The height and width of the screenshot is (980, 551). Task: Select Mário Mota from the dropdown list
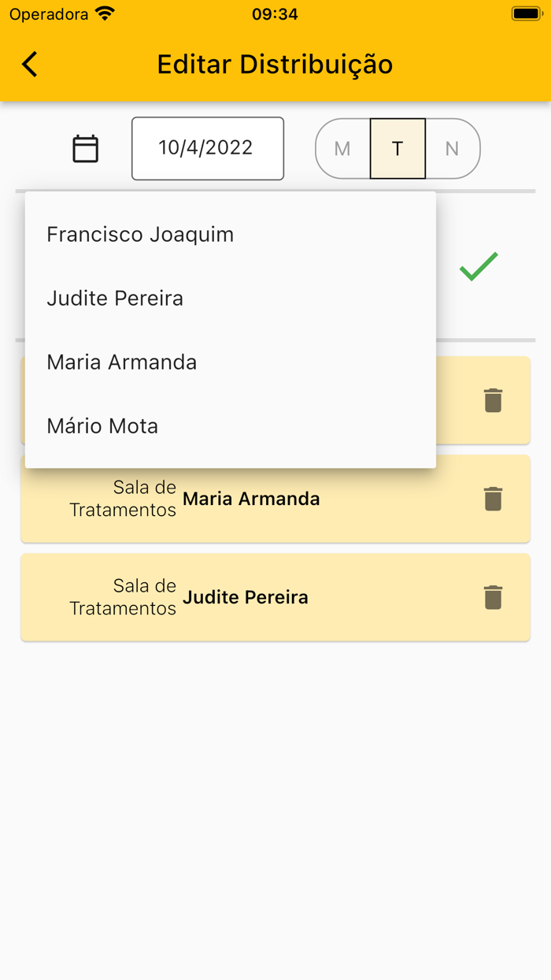pos(102,425)
